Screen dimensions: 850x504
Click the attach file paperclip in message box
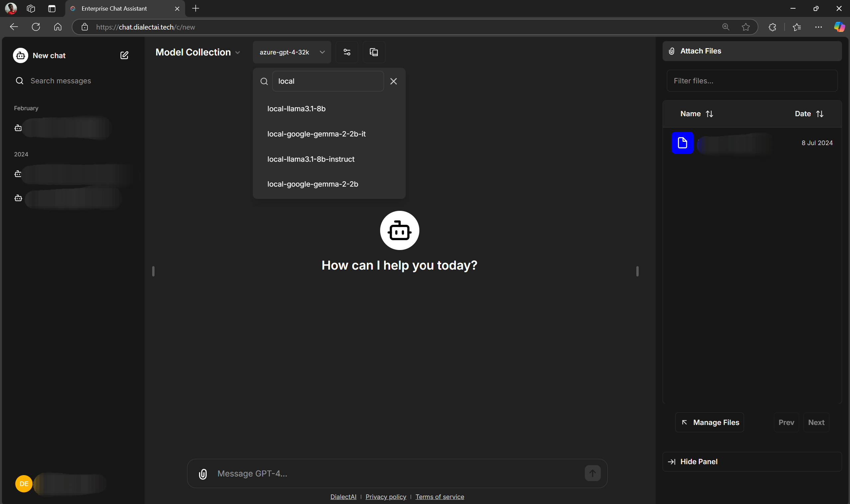click(203, 474)
